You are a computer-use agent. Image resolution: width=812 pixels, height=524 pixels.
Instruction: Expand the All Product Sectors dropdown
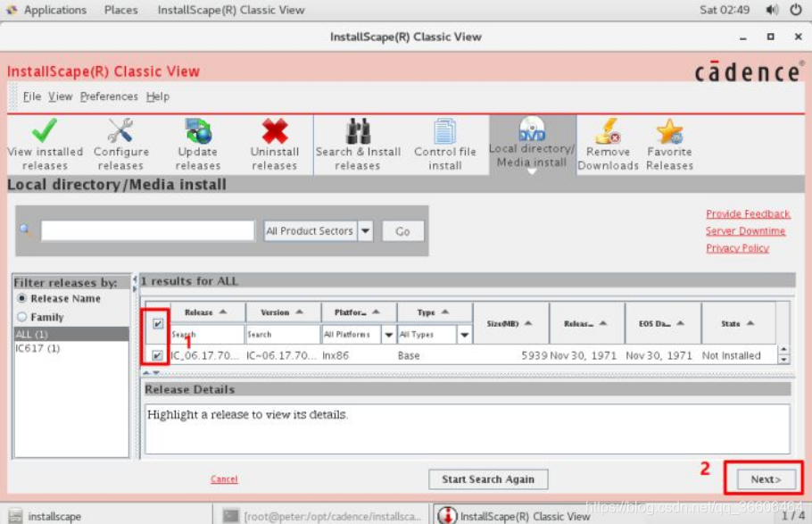click(365, 231)
